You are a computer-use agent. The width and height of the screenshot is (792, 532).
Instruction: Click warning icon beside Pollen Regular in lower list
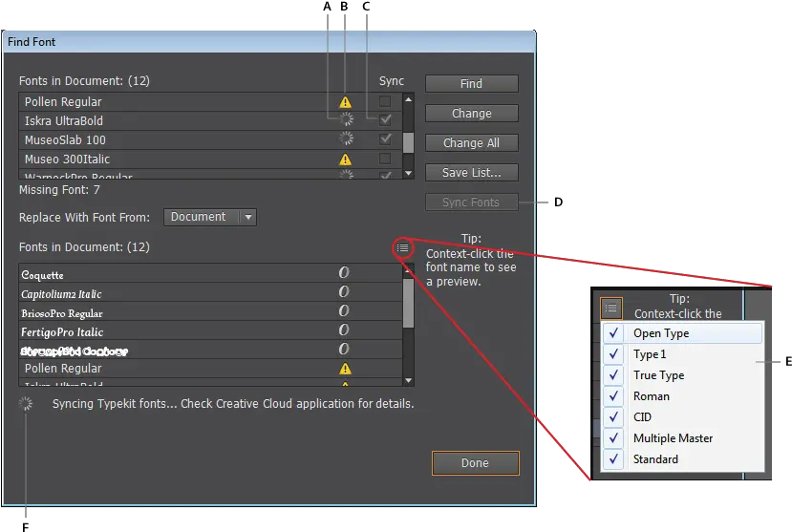click(345, 369)
